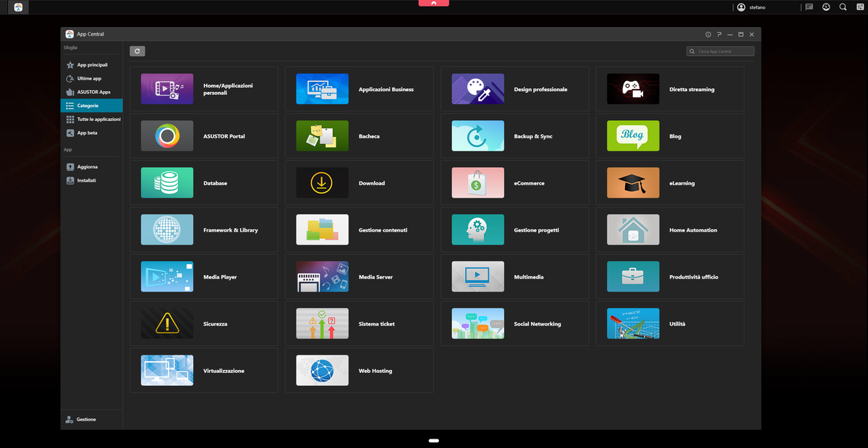Viewport: 868px width, 448px height.
Task: Open the eLearning graduation cap icon
Action: (x=633, y=183)
